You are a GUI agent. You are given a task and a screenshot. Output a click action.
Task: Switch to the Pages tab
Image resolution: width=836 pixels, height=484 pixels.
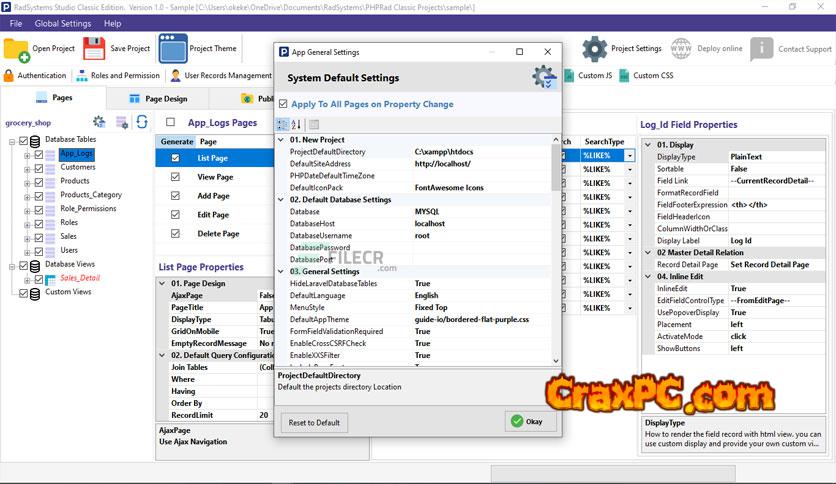click(x=53, y=98)
